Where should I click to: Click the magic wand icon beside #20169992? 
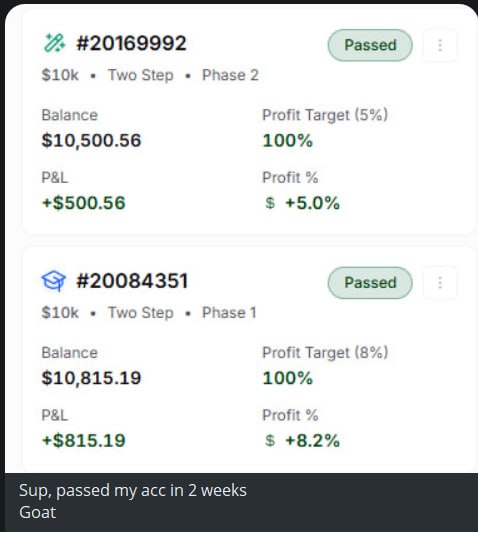[x=54, y=43]
